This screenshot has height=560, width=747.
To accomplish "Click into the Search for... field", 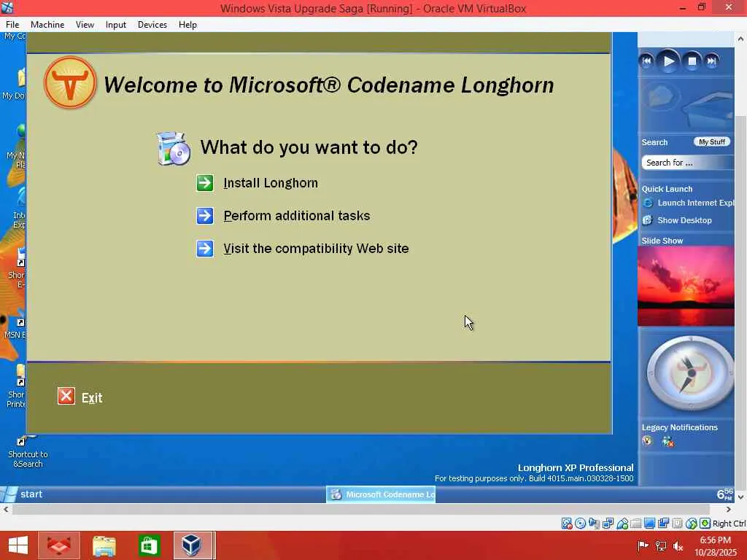I will click(x=687, y=163).
